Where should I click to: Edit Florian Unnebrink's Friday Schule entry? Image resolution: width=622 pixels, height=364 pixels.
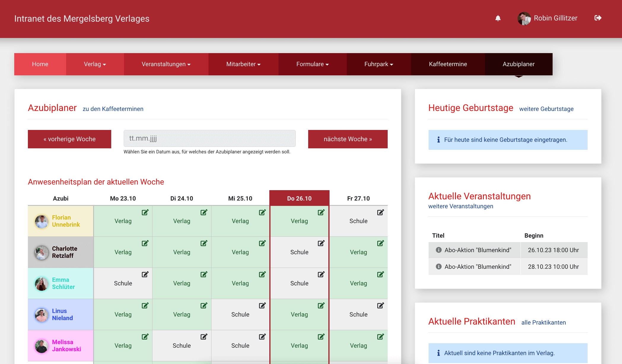pos(381,212)
